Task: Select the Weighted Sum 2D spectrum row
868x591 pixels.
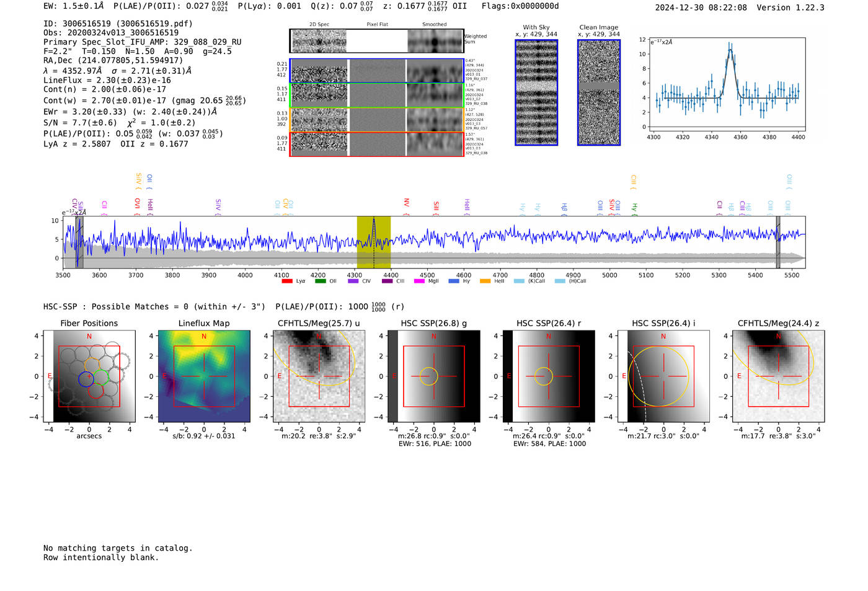Action: click(x=376, y=41)
